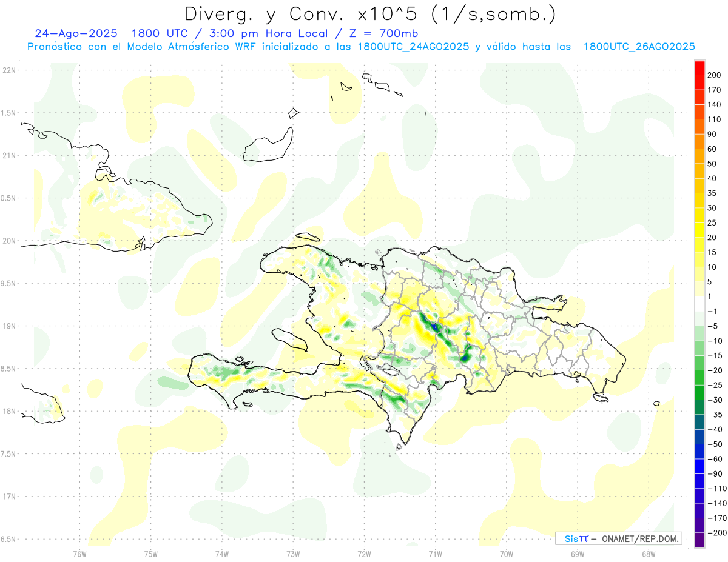The height and width of the screenshot is (562, 728).
Task: Click the -140 value on color scale
Action: tap(716, 504)
